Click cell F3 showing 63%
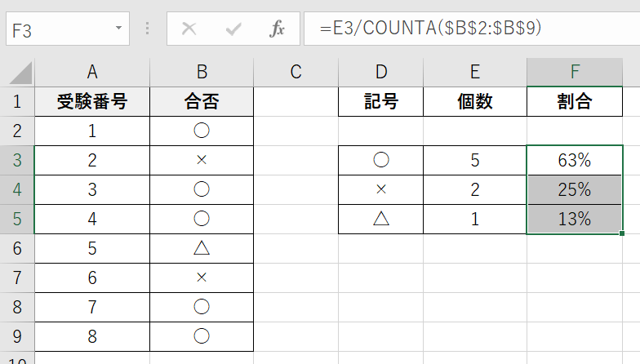The height and width of the screenshot is (364, 640). pyautogui.click(x=575, y=161)
